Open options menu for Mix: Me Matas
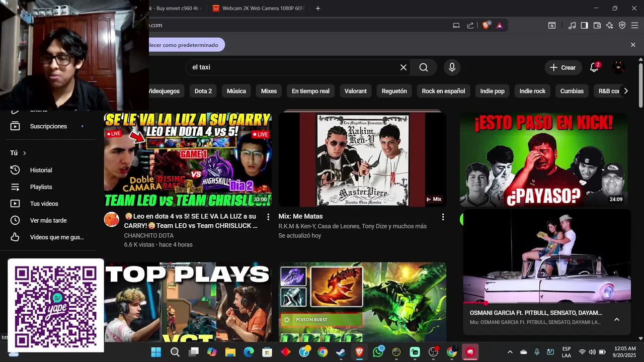Image resolution: width=644 pixels, height=362 pixels. [x=443, y=217]
